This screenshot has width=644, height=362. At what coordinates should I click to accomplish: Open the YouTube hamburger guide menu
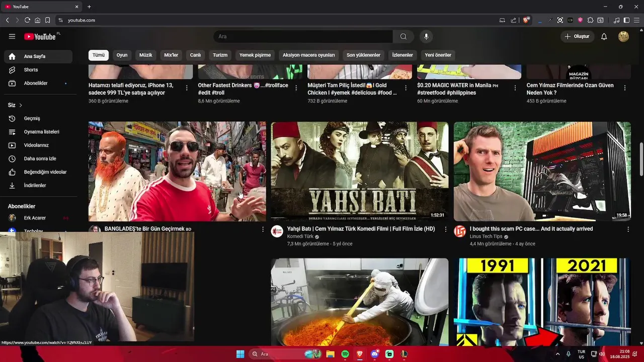pyautogui.click(x=12, y=36)
